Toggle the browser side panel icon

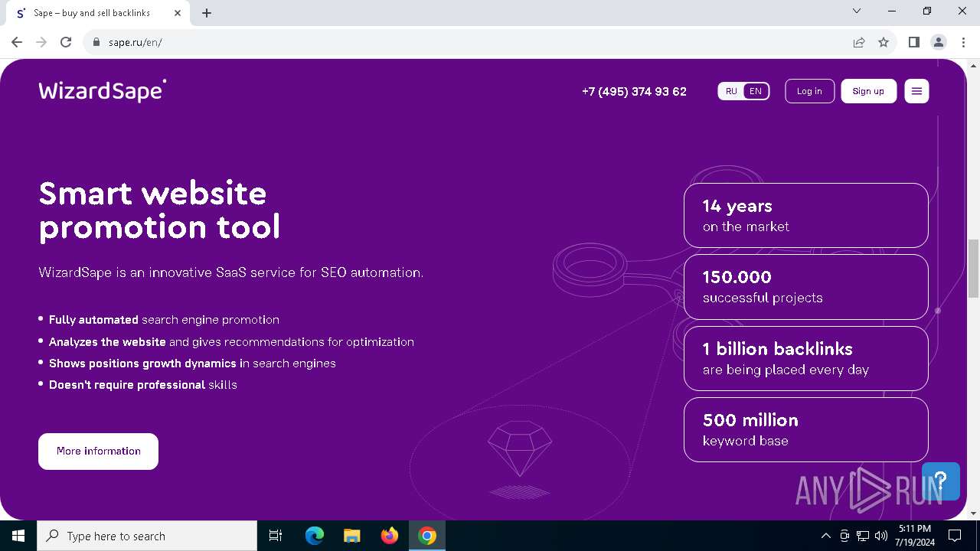pos(913,42)
